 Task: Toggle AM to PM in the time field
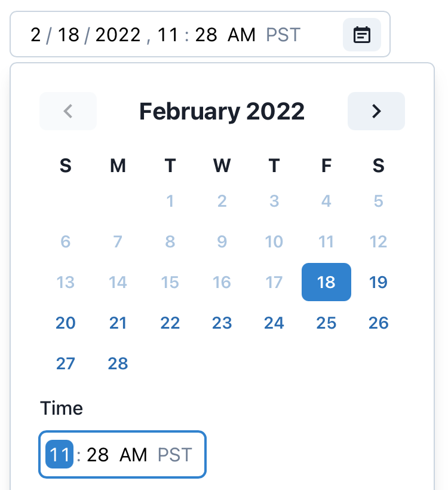134,455
